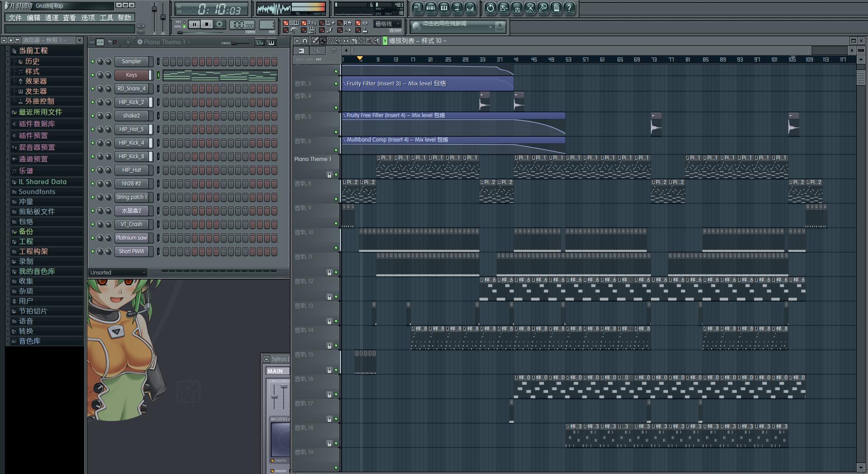The image size is (868, 474).
Task: Show the browser via toolbar button
Action: (457, 8)
